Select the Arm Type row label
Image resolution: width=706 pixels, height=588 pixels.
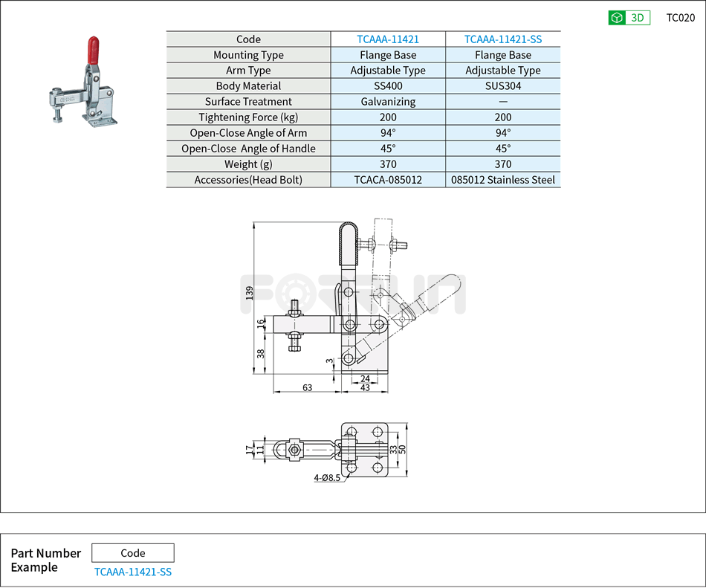pos(248,70)
